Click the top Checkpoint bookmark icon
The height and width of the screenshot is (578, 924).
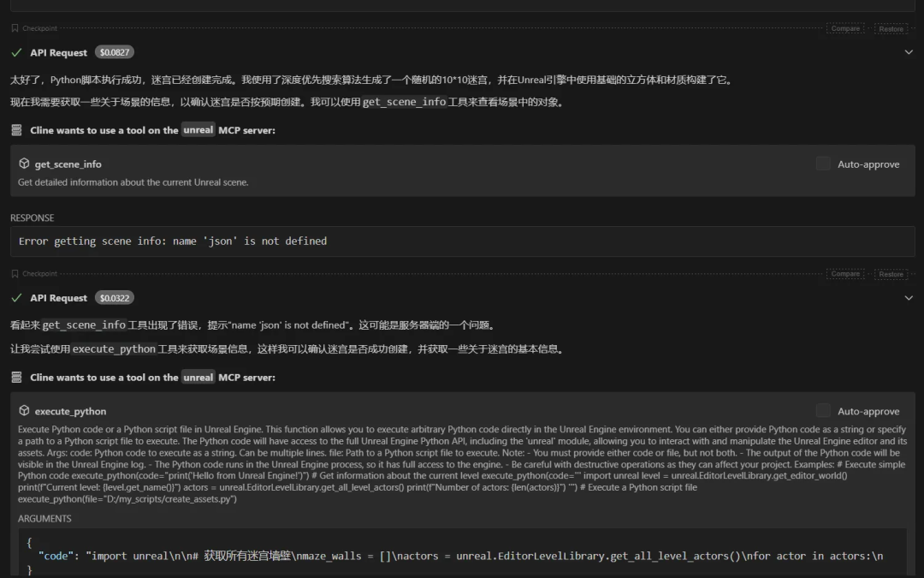[x=15, y=28]
